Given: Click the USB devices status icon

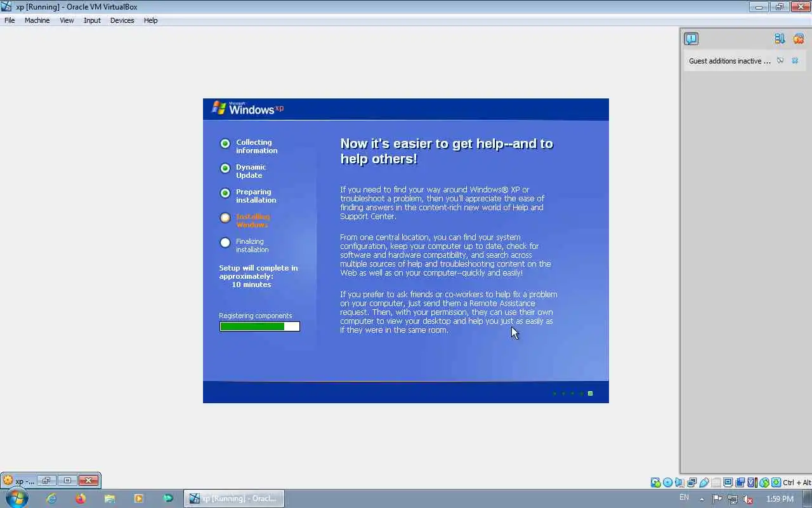Looking at the screenshot, I should 704,483.
